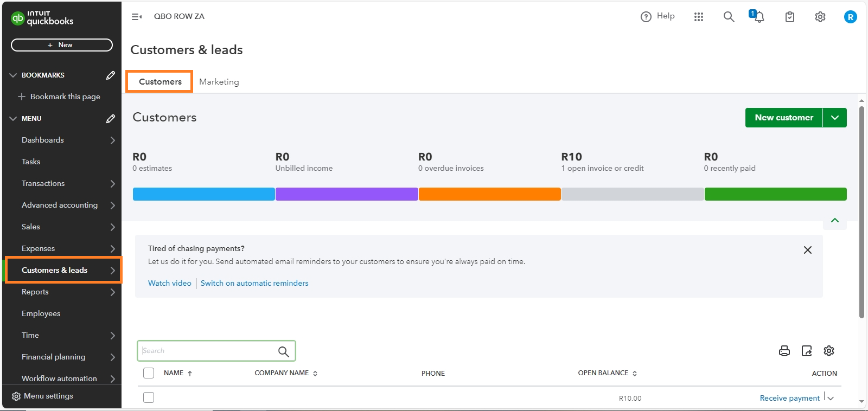The width and height of the screenshot is (868, 411).
Task: Open the tasks clipboard icon
Action: pos(790,17)
